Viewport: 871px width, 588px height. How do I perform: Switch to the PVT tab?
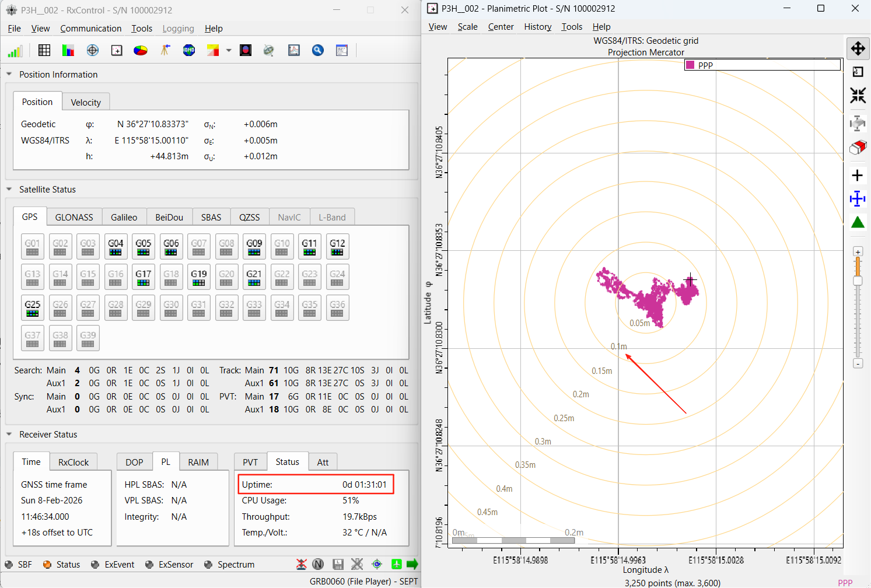250,462
